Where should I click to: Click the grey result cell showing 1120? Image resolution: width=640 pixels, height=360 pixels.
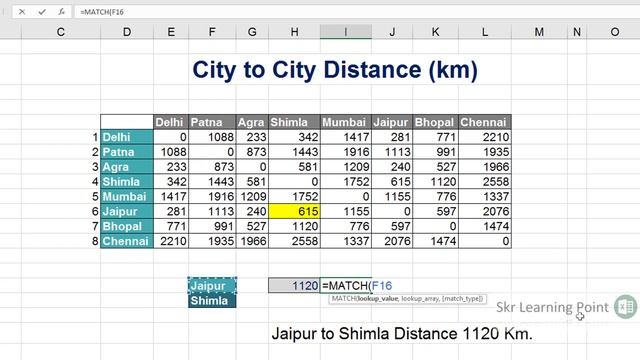point(294,286)
